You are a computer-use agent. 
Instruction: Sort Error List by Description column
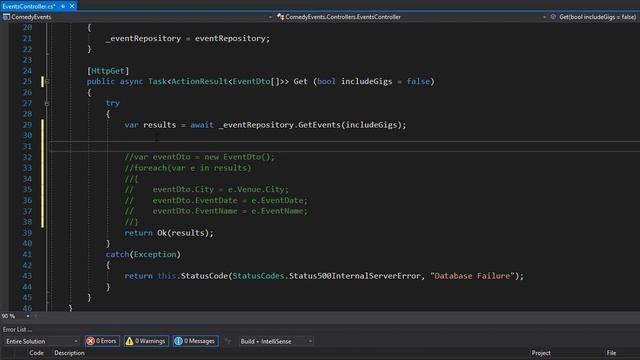[x=69, y=353]
